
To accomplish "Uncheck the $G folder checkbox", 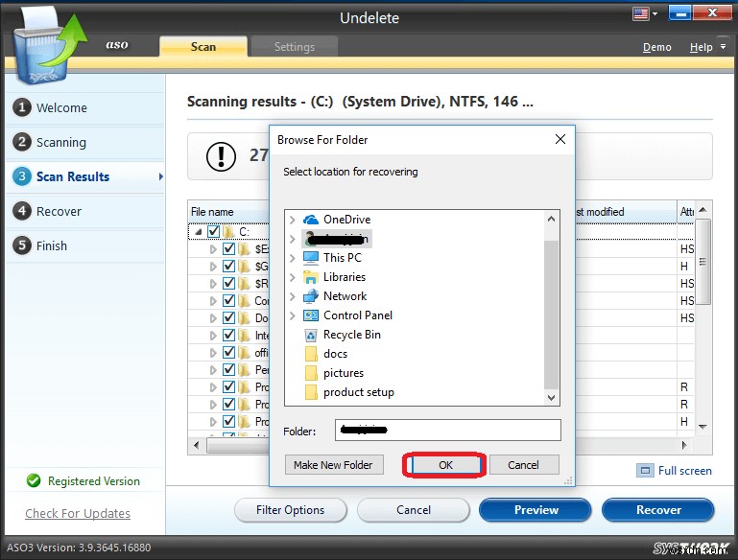I will (x=228, y=267).
